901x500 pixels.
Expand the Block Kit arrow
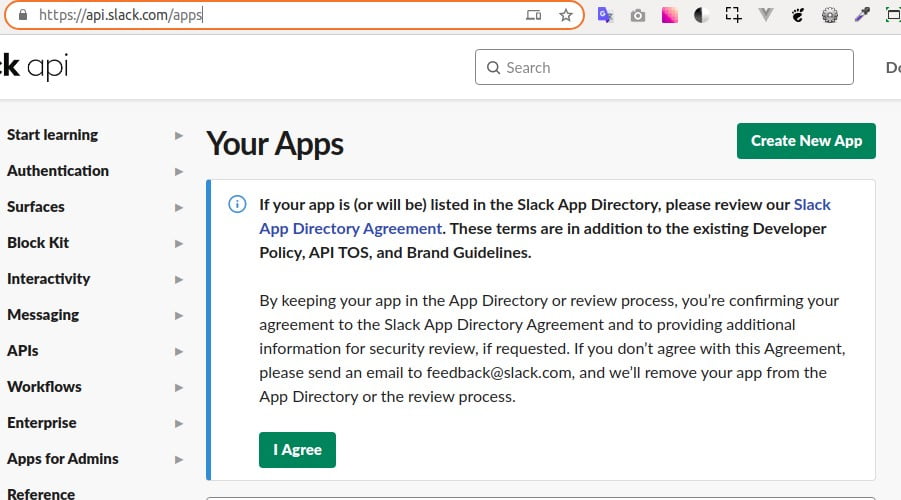(179, 244)
